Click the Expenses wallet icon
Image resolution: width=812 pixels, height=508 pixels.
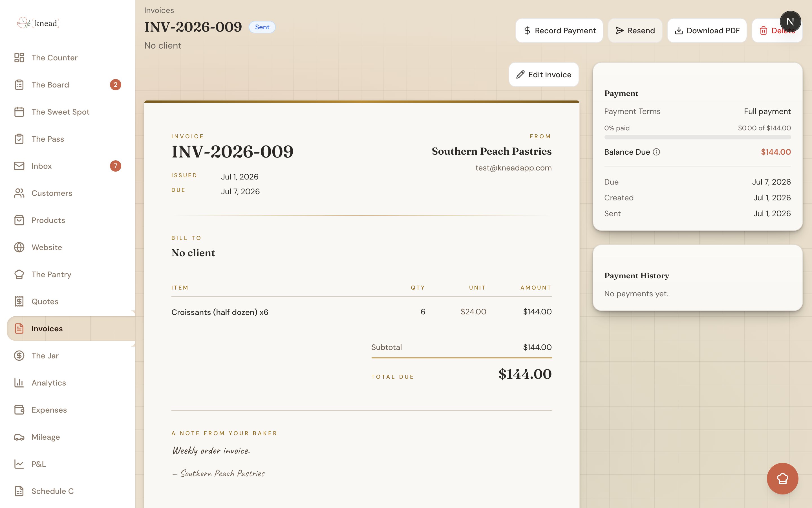point(19,410)
